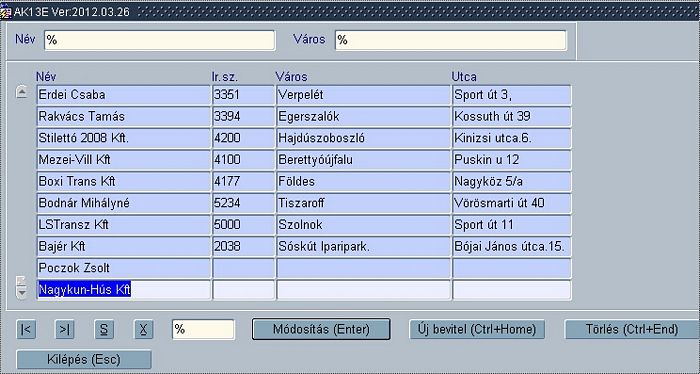Click Törlés (Ctrl+End) button
This screenshot has width=700, height=374.
click(632, 329)
